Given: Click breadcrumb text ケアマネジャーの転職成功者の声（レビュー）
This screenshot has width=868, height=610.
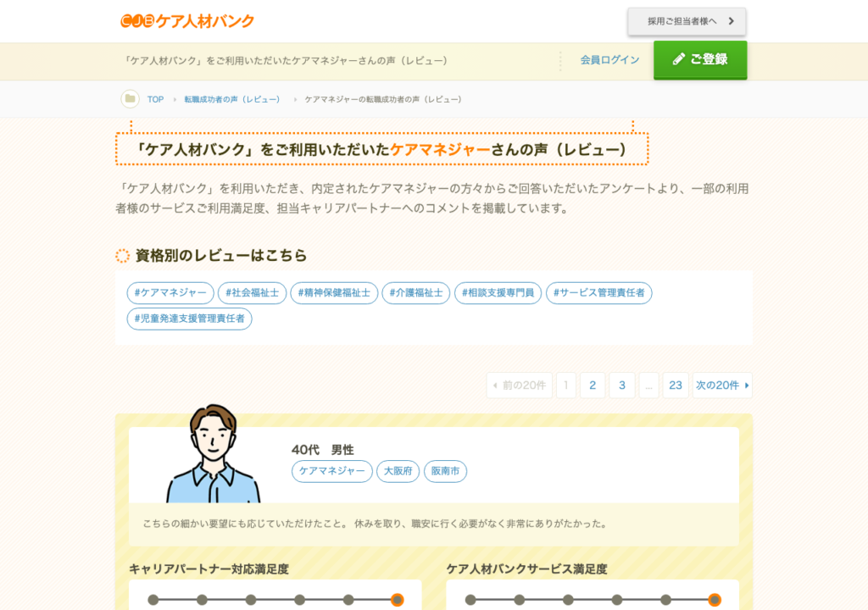Looking at the screenshot, I should click(x=383, y=100).
